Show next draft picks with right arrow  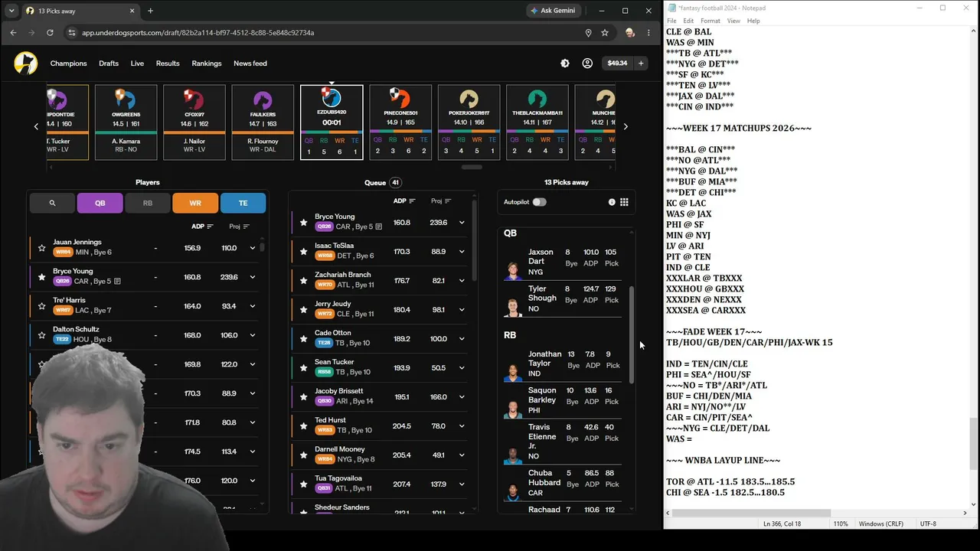pyautogui.click(x=626, y=126)
